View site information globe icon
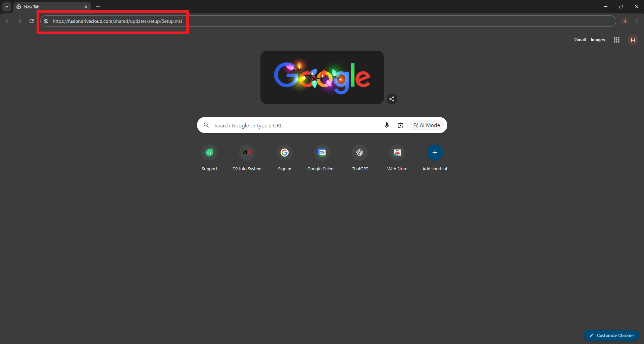This screenshot has width=644, height=344. point(46,21)
